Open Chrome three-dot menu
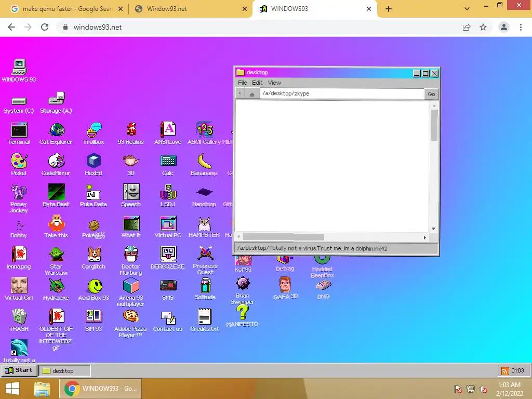 coord(521,27)
